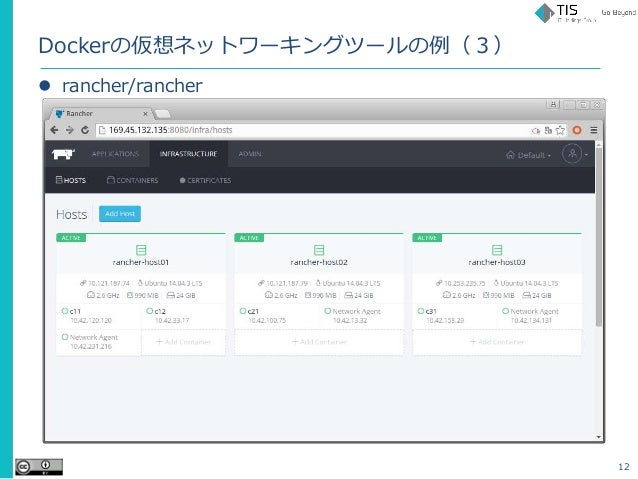Click container IP 10.42.33.17
Viewport: 638px width, 479px height.
(x=172, y=321)
